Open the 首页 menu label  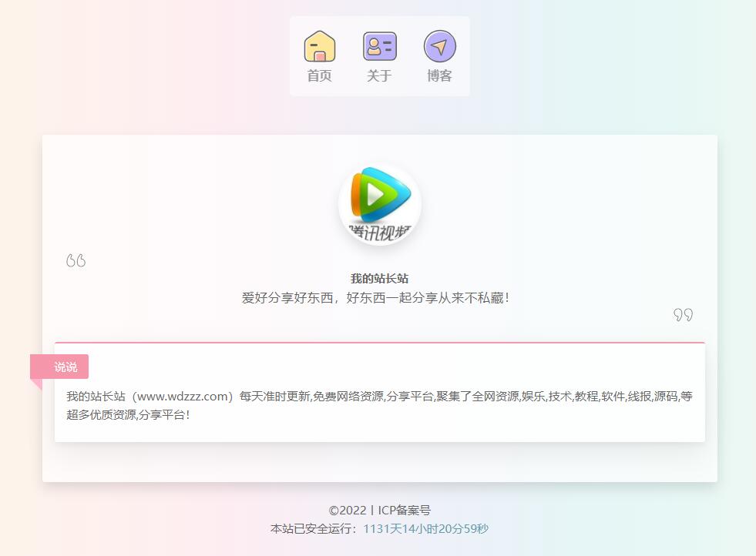(x=320, y=75)
